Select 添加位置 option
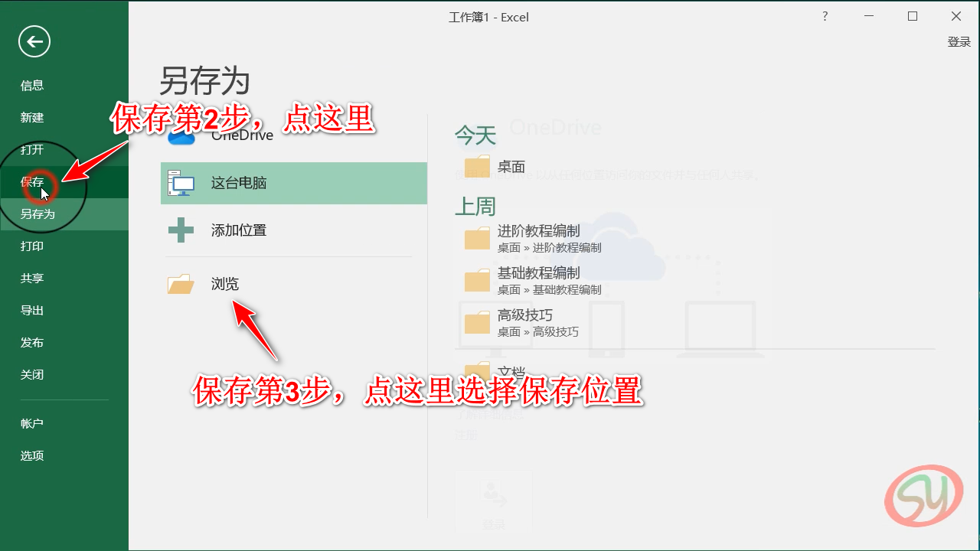Viewport: 980px width, 551px height. (x=294, y=230)
